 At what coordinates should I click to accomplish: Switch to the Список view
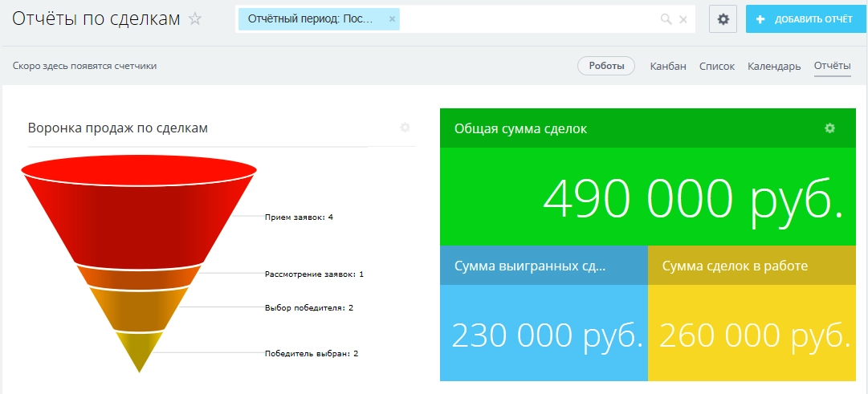(x=716, y=66)
